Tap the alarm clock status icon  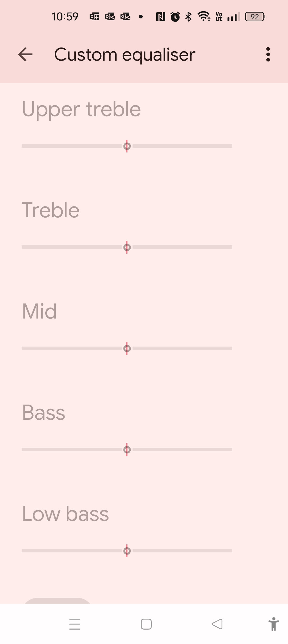tap(175, 17)
